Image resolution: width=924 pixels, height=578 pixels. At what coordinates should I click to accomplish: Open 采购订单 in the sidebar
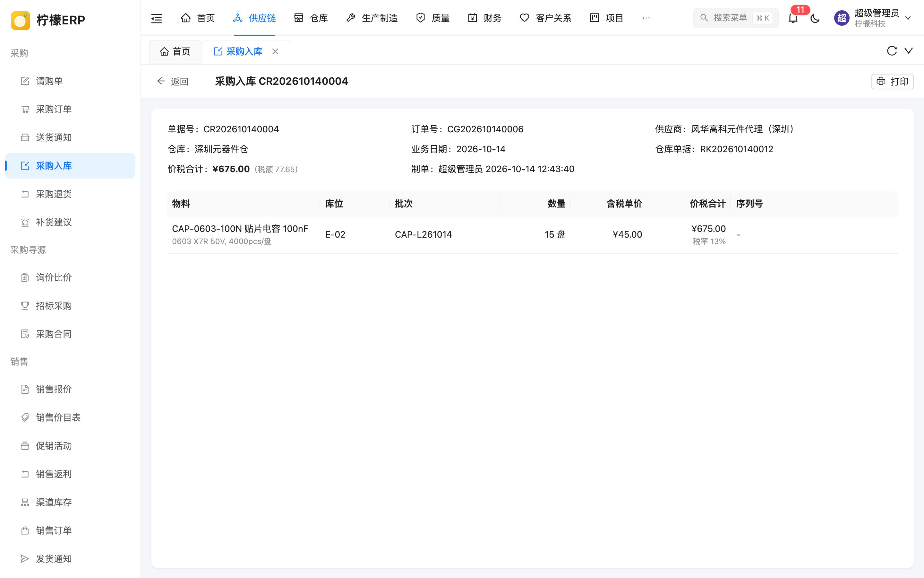pos(70,109)
